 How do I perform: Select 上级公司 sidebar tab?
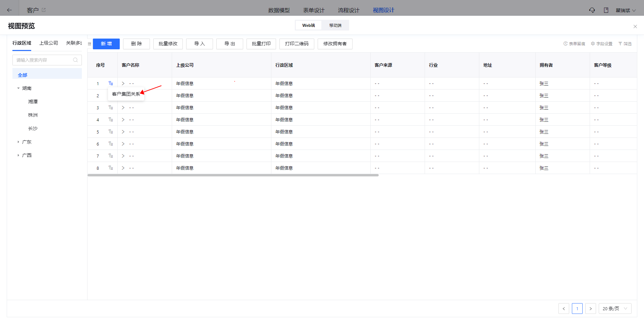point(49,43)
